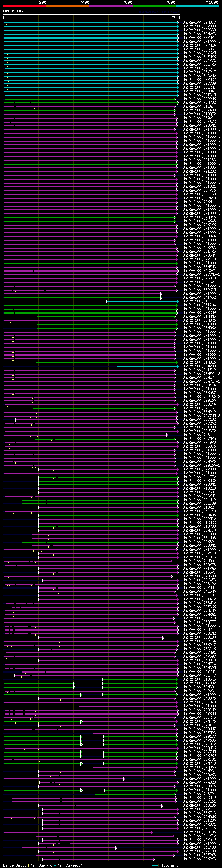This screenshot has height=868, width=222.
Task: Select the UniRef100_C4JTZ0 label
Action: tap(199, 477)
